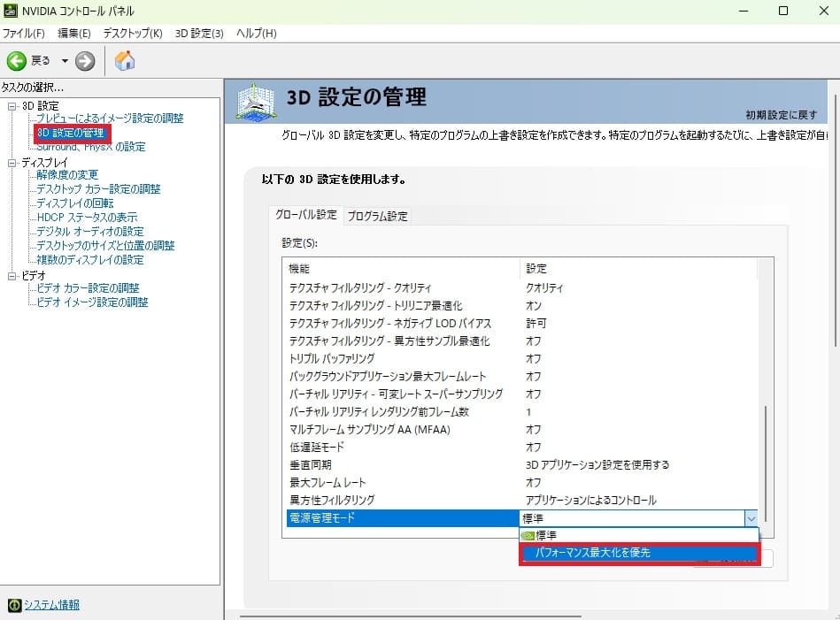Select the 低遅延モード row
The height and width of the screenshot is (620, 840).
[x=521, y=447]
